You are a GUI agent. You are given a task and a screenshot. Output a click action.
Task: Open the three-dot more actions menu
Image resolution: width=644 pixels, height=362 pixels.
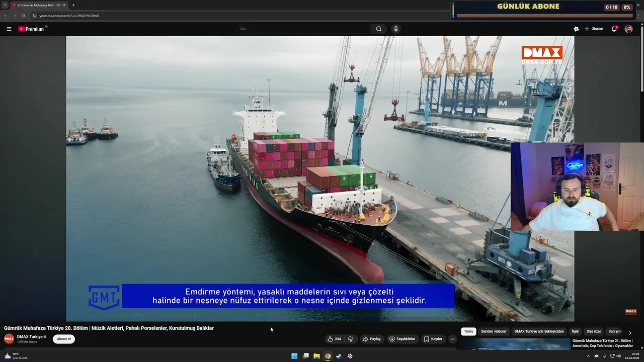pyautogui.click(x=452, y=339)
